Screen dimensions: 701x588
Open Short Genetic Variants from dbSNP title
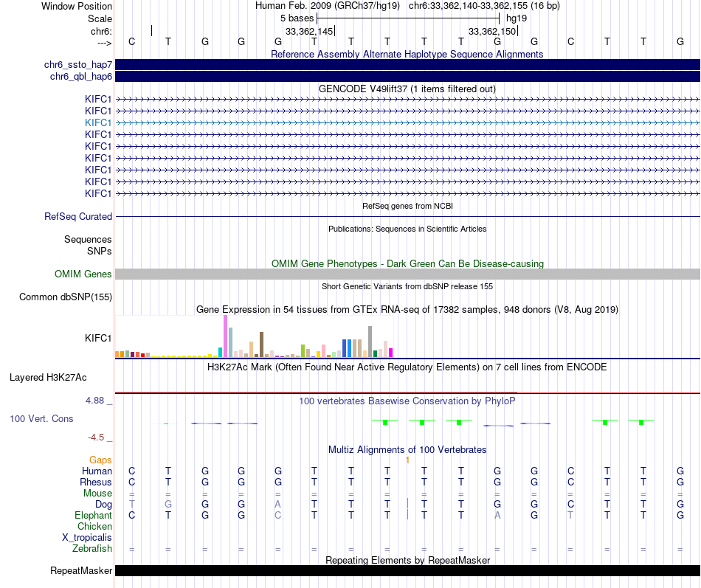407,286
